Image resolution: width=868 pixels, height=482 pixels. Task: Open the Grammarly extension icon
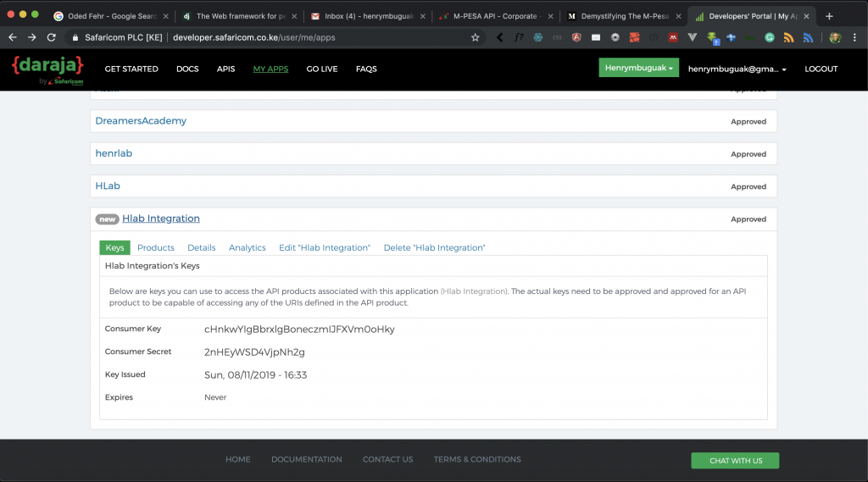click(x=770, y=37)
